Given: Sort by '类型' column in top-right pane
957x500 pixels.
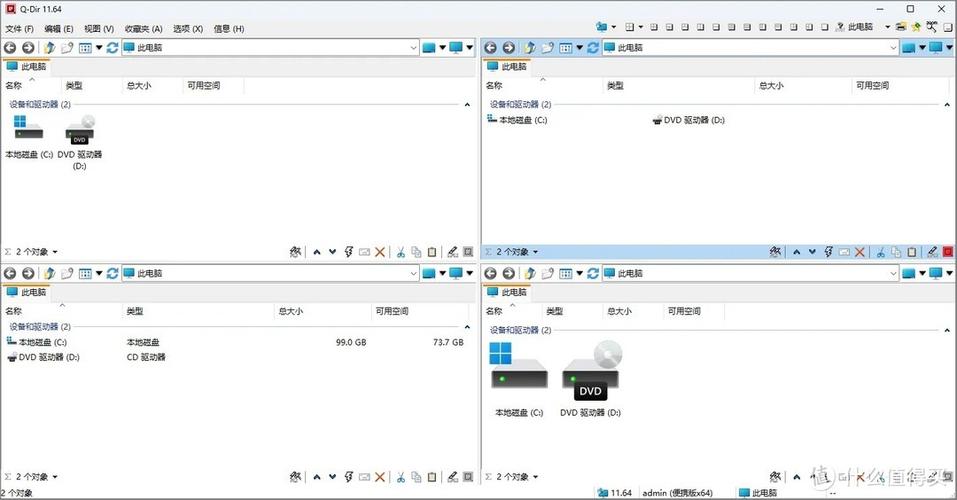Looking at the screenshot, I should point(615,86).
